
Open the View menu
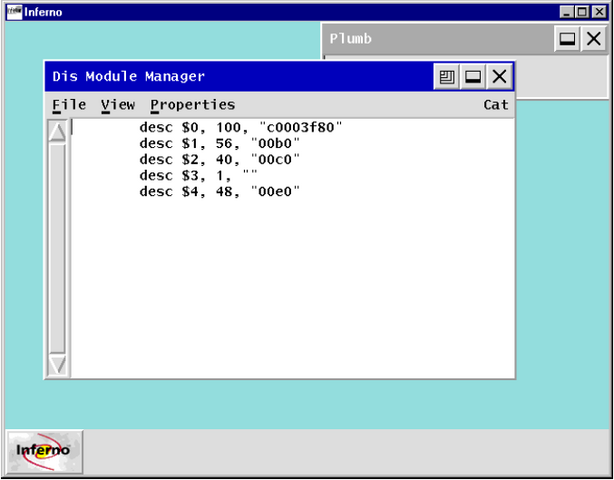[118, 105]
